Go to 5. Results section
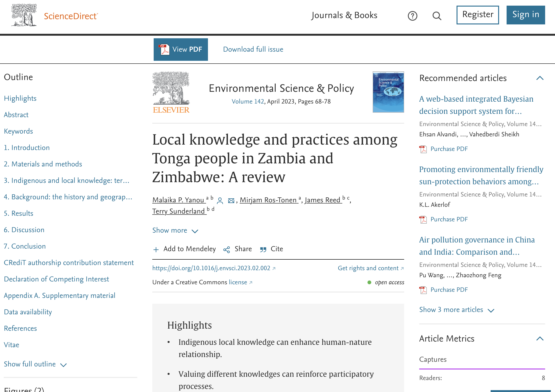Viewport: 555px width, 392px height. click(x=19, y=213)
